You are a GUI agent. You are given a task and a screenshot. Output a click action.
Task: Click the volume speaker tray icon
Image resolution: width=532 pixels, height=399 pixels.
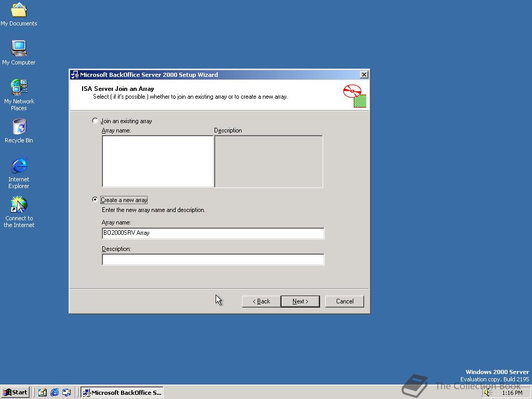point(488,393)
